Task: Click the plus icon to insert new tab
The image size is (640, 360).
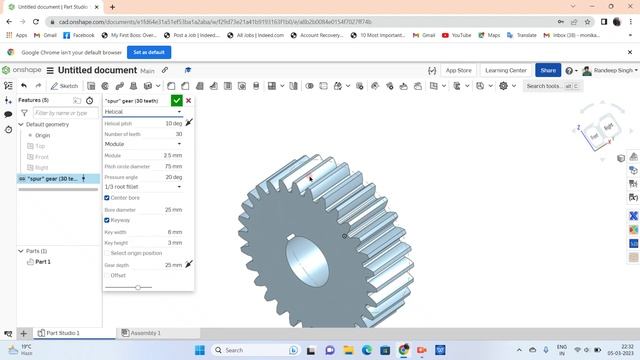Action: click(24, 333)
